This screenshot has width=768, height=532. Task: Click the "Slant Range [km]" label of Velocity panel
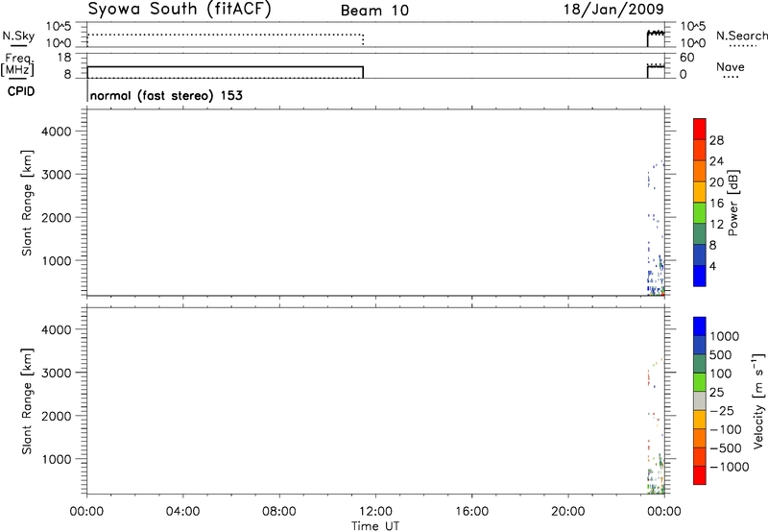[x=27, y=401]
